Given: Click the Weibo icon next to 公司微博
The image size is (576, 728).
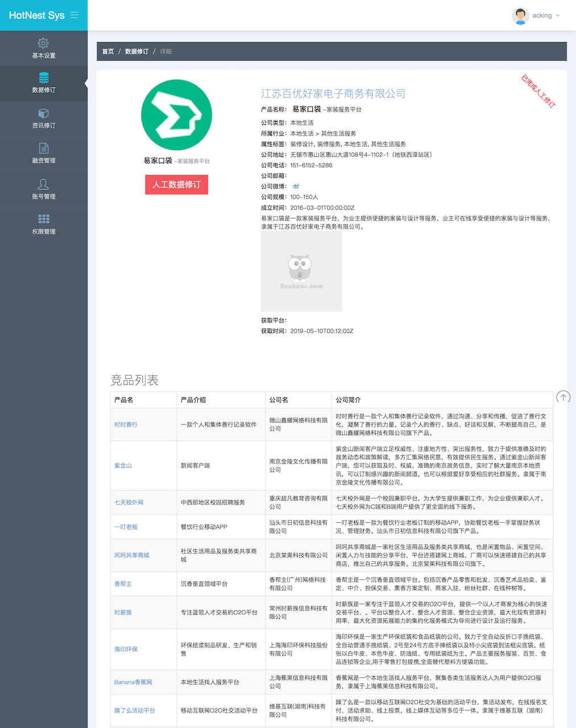Looking at the screenshot, I should click(x=296, y=187).
